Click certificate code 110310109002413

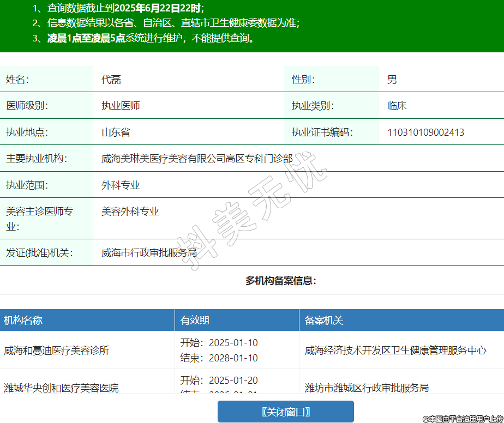click(425, 132)
